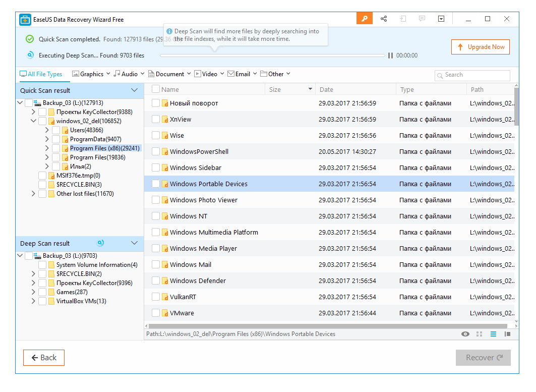Screen dimensions: 536x392
Task: Expand the ProgramData(9407) node
Action: click(x=47, y=139)
